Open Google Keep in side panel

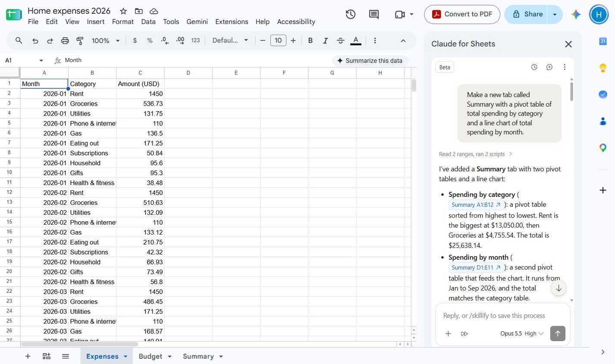603,68
